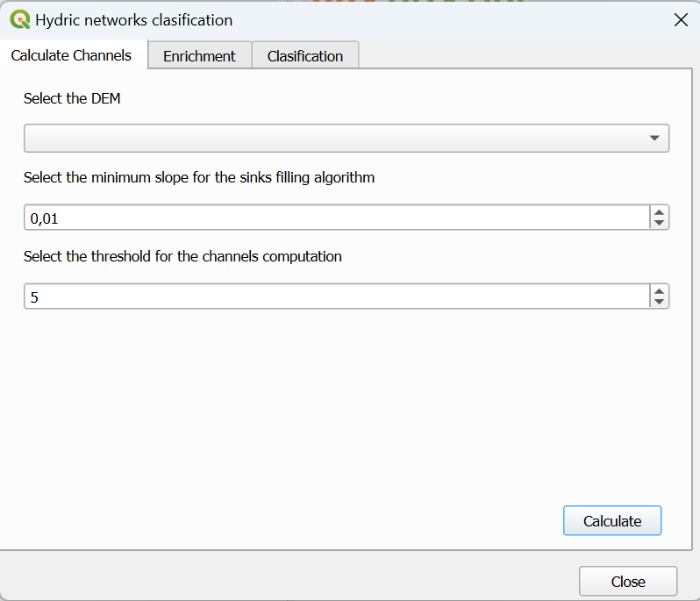Increment the channels threshold using up arrow
Viewport: 700px width, 601px height.
click(659, 291)
